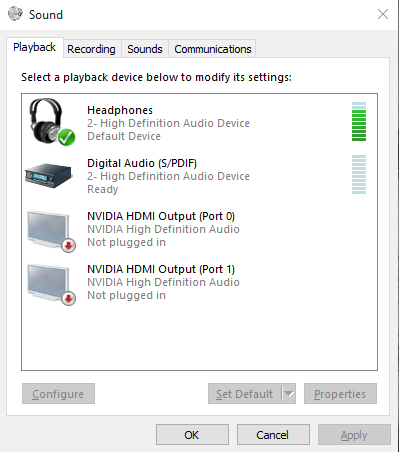Click the Sound speaker icon in title bar
Image resolution: width=399 pixels, height=452 pixels.
(x=15, y=14)
